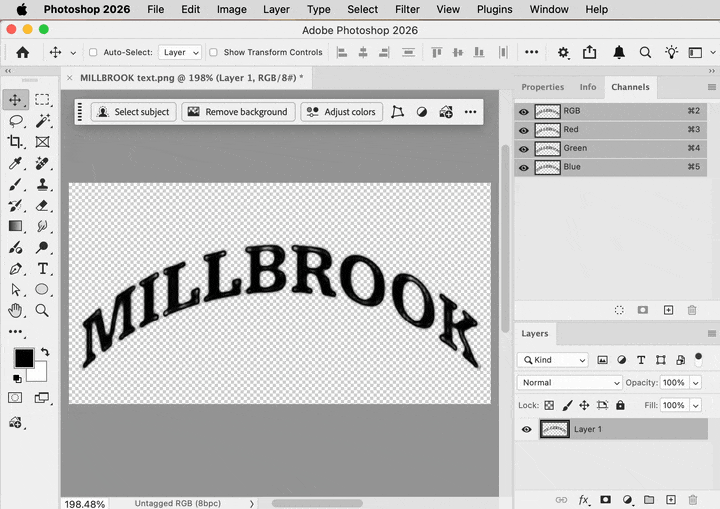Click the Remove background button
Screen dimensions: 720x509
pyautogui.click(x=238, y=112)
